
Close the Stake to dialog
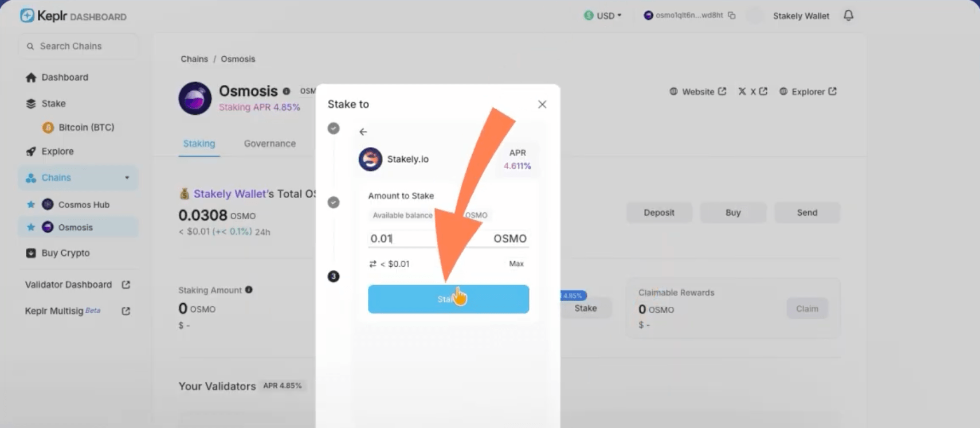542,104
